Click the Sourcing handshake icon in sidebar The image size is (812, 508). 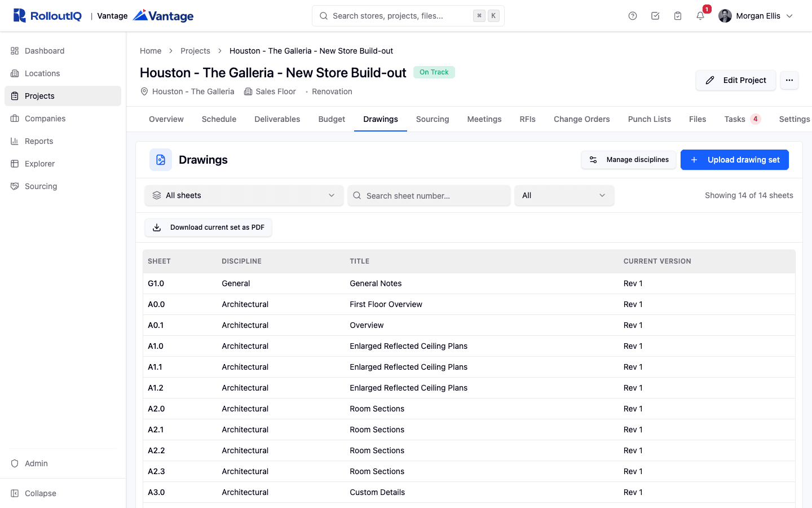click(x=15, y=186)
